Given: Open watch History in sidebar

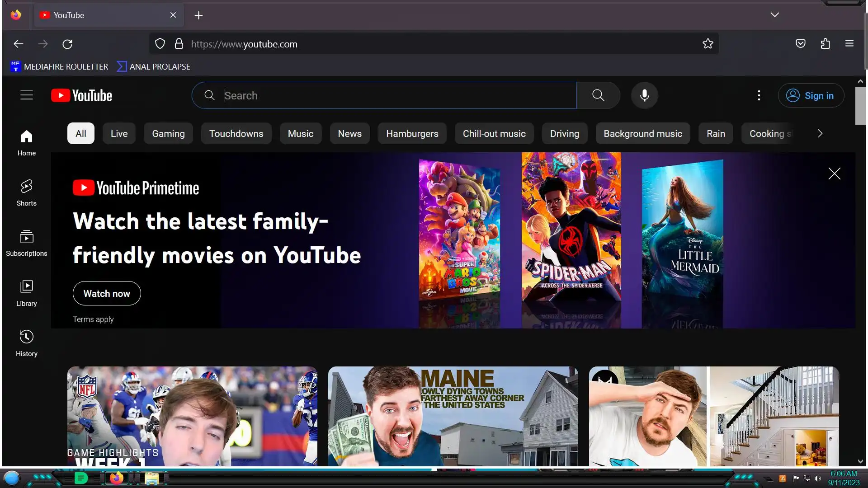Looking at the screenshot, I should pyautogui.click(x=27, y=343).
